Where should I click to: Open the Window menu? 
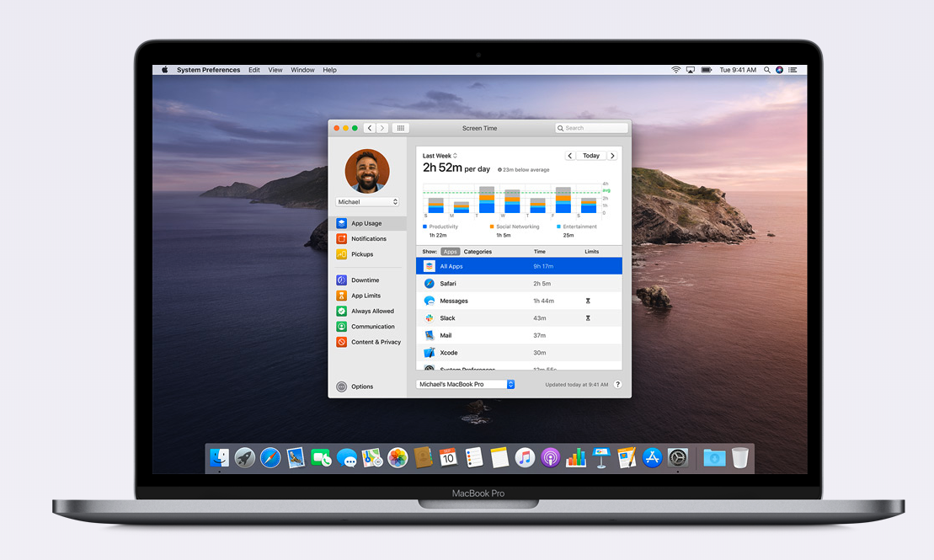coord(302,70)
